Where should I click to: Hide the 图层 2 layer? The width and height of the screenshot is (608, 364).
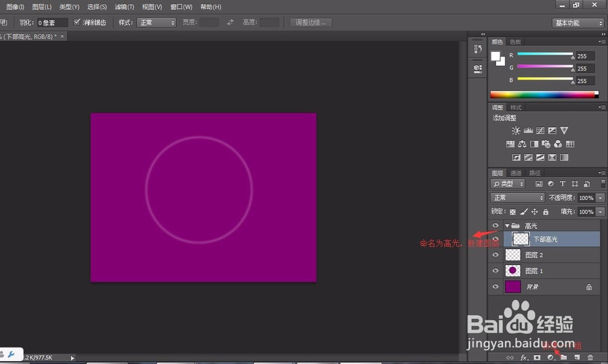[495, 255]
